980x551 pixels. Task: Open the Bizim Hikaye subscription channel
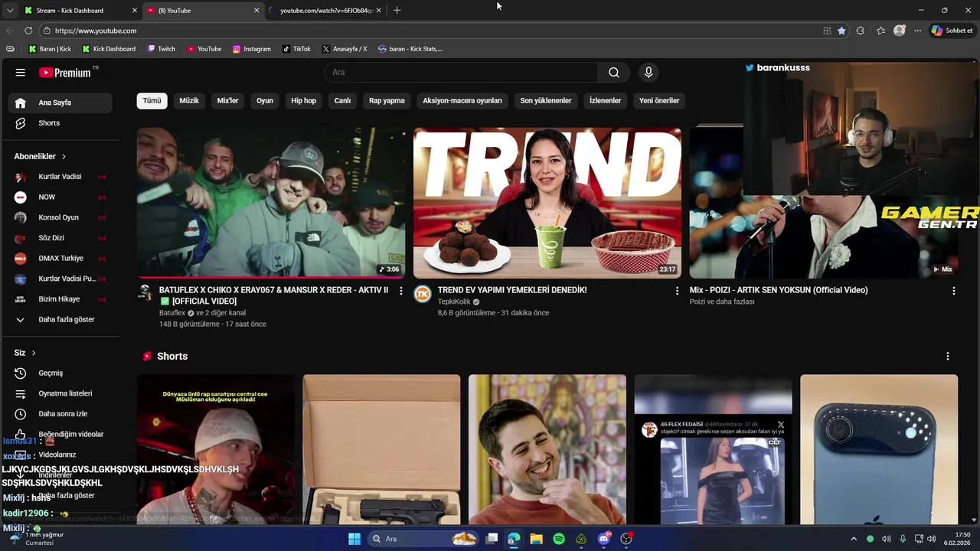(x=60, y=299)
